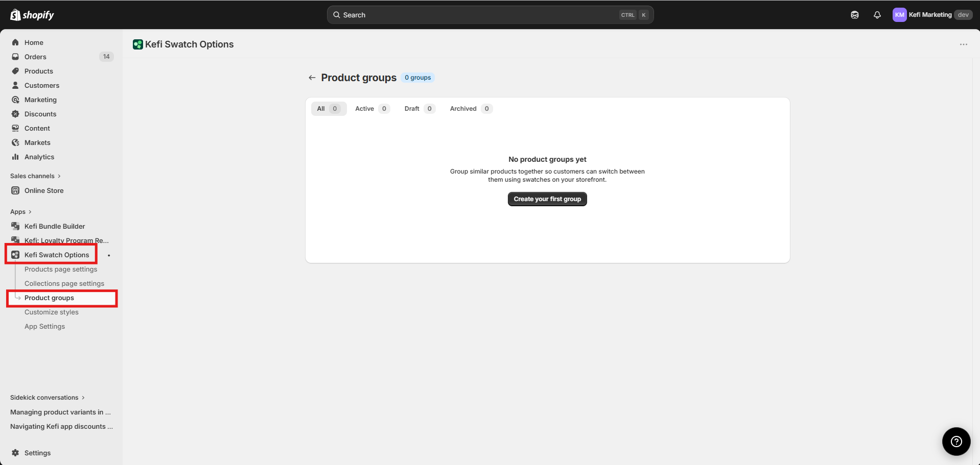Click the 14 orders count badge

point(106,57)
